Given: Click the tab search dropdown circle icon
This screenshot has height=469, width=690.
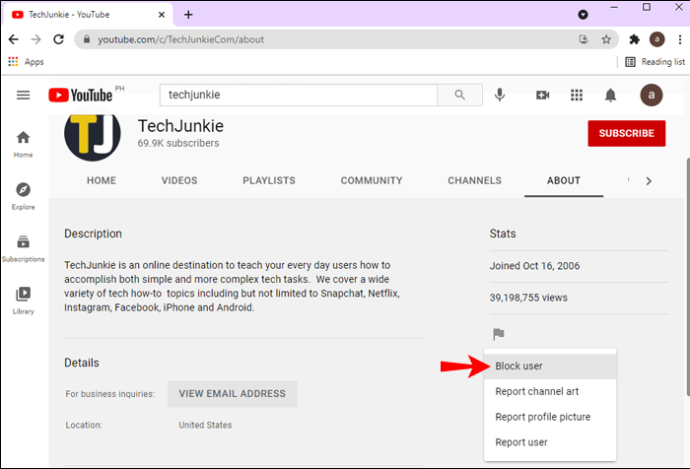Looking at the screenshot, I should pos(583,15).
